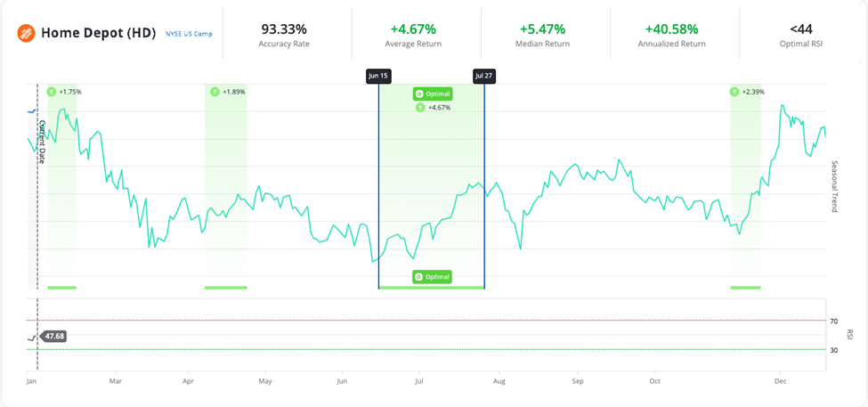Click the green bar under the November window
The width and height of the screenshot is (868, 407).
click(x=745, y=288)
